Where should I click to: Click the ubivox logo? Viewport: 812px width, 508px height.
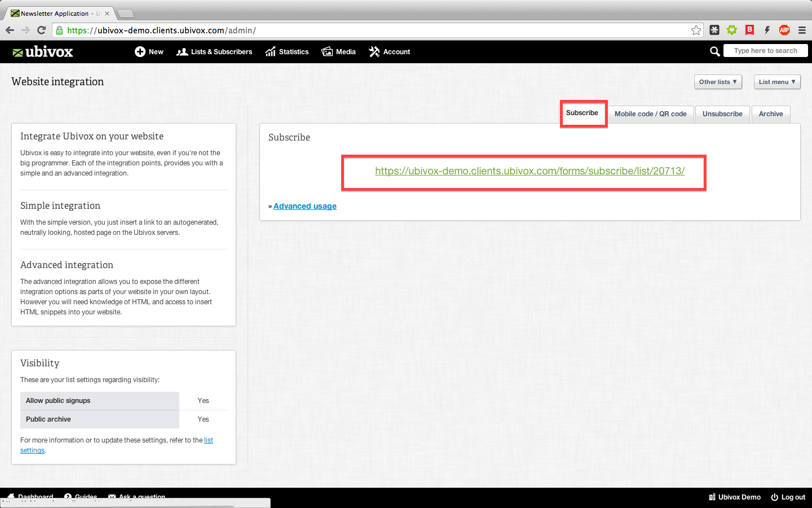point(43,52)
